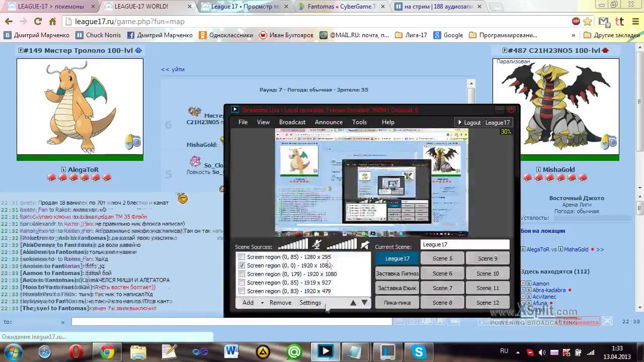This screenshot has height=362, width=644.
Task: Switch to the Заставка Гипноз scene
Action: coord(397,274)
